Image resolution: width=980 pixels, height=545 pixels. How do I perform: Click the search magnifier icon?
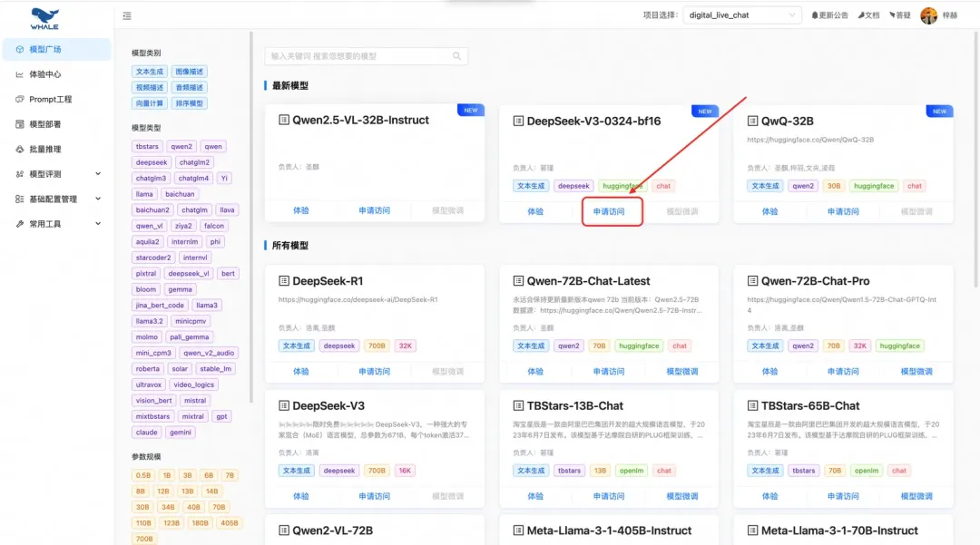456,56
